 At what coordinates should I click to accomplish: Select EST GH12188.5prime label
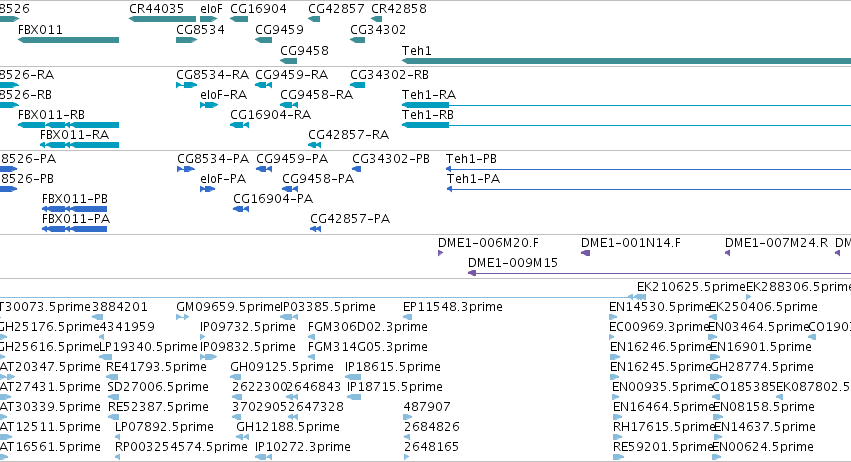288,428
